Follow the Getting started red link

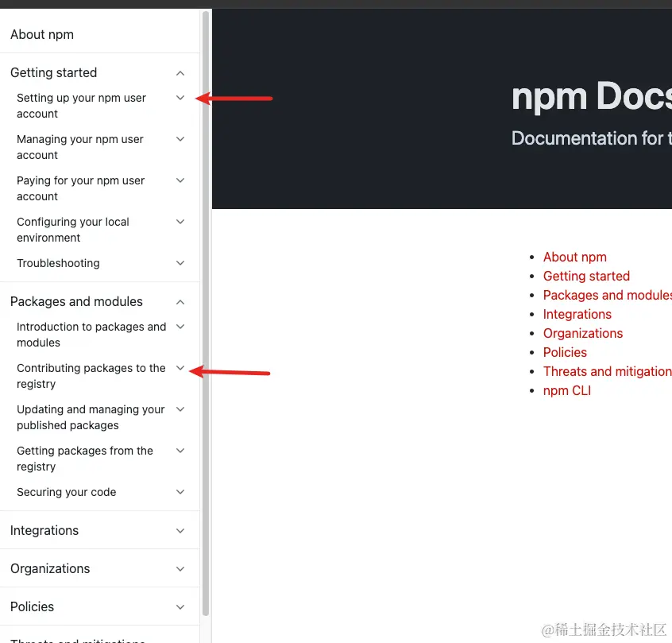tap(586, 276)
